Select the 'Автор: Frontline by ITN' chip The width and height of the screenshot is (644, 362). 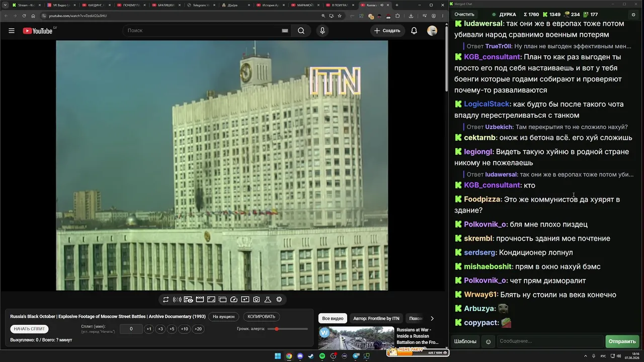(x=376, y=318)
